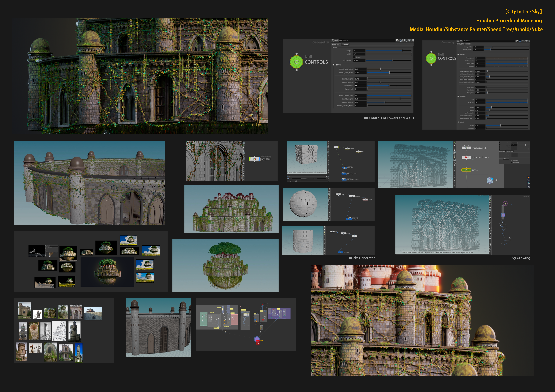Image resolution: width=555 pixels, height=392 pixels.
Task: Click the delete_small_parts1 node
Action: coord(466,157)
